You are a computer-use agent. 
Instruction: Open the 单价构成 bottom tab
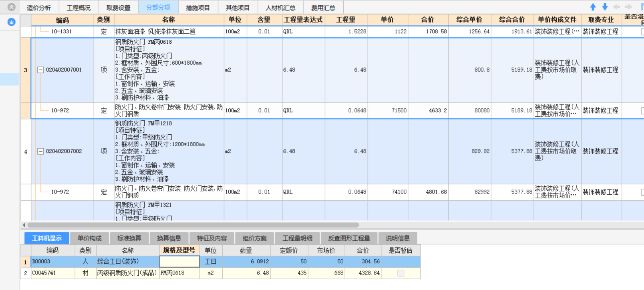[89, 238]
